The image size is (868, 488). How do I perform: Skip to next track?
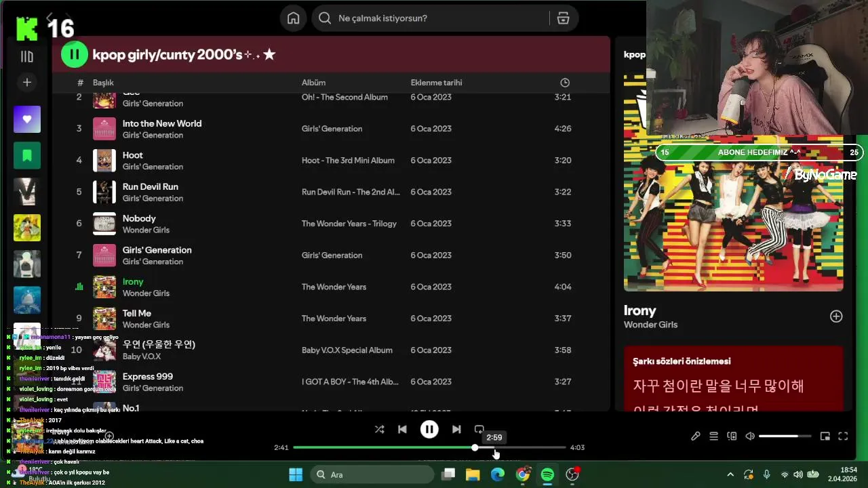pos(456,430)
